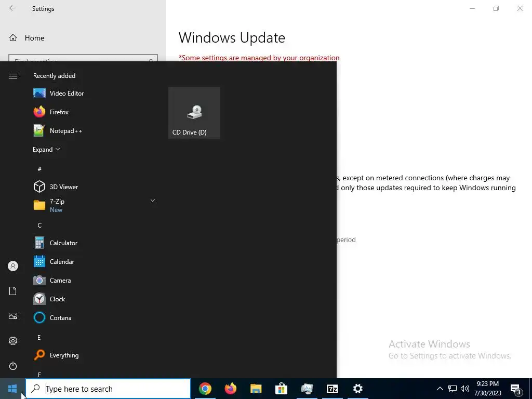Expand the Recently added list

click(46, 150)
